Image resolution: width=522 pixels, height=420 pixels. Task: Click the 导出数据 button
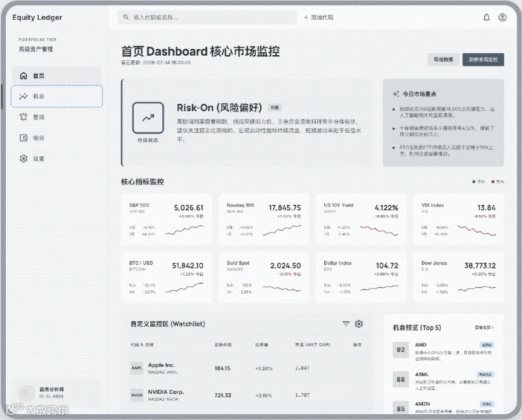point(444,60)
